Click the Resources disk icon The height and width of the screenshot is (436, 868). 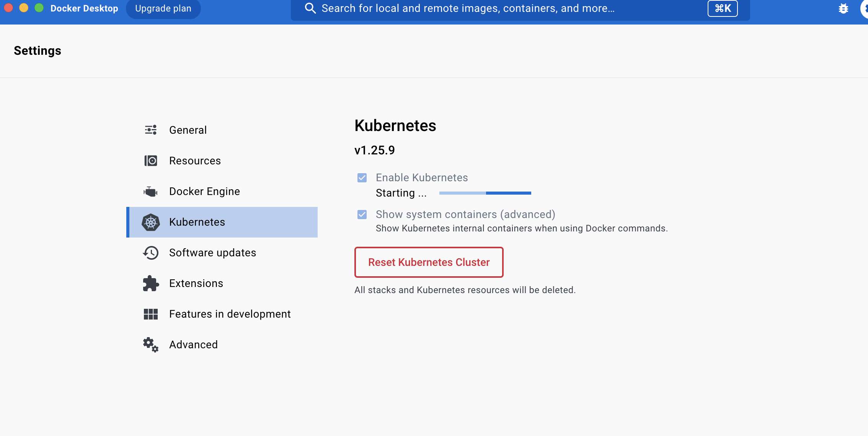coord(151,161)
